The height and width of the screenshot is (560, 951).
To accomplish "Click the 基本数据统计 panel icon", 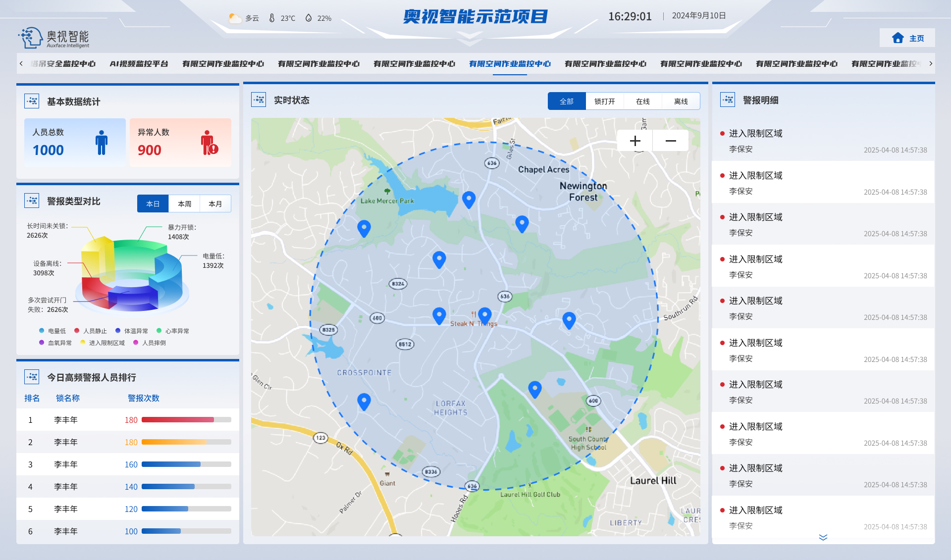I will tap(32, 101).
